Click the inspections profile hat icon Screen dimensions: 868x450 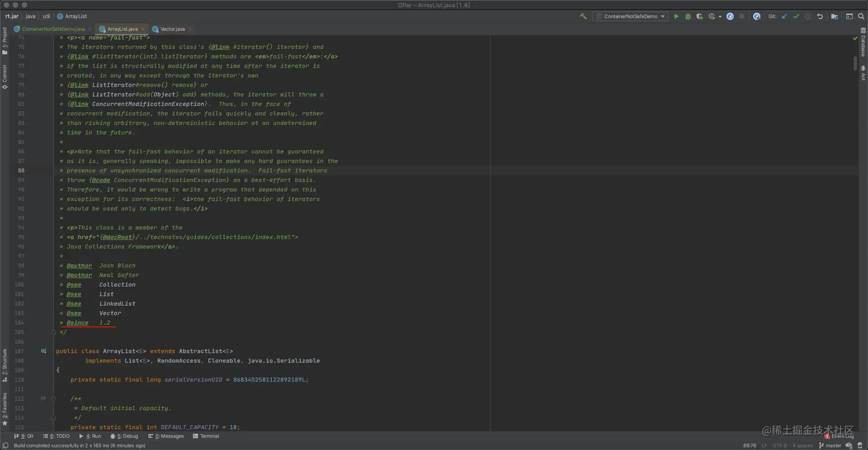[861, 445]
